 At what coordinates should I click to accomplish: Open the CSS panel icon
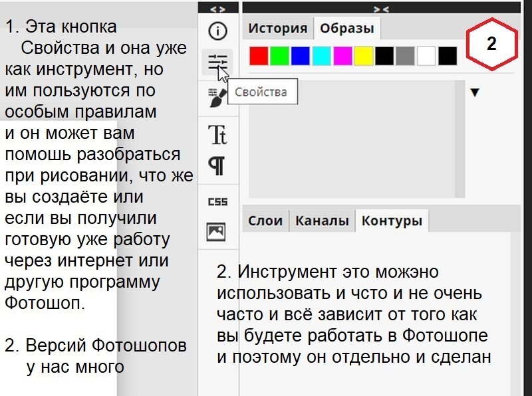(x=217, y=202)
